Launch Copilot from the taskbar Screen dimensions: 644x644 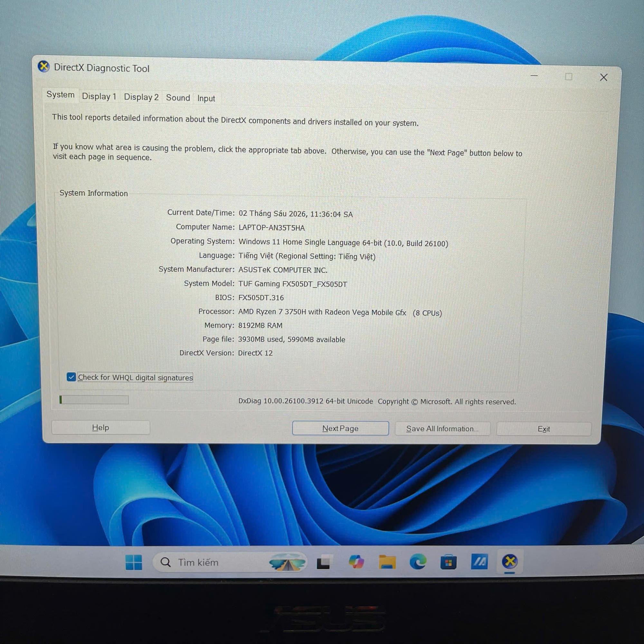356,562
